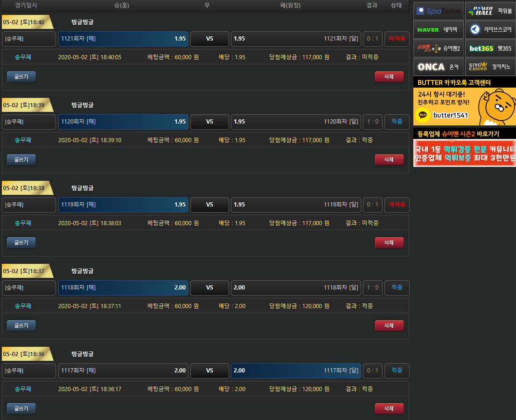Click the Power Ball 파워볼 icon

pyautogui.click(x=490, y=11)
